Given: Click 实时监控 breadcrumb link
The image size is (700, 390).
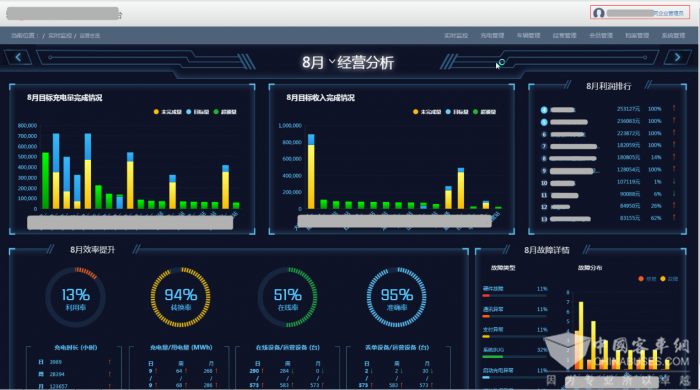Looking at the screenshot, I should 60,36.
